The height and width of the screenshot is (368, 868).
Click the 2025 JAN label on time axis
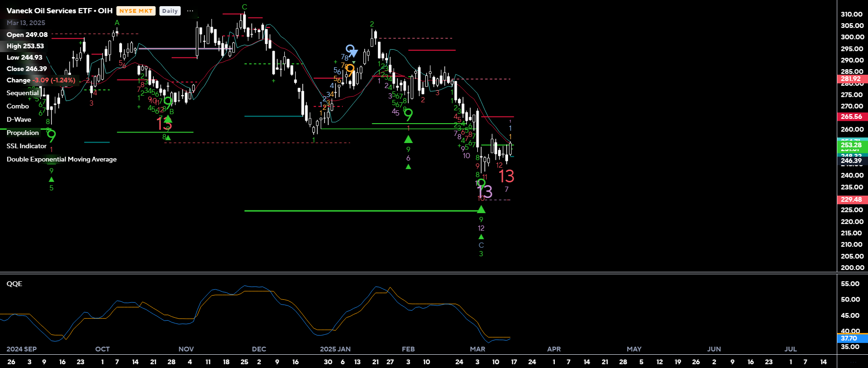tap(335, 349)
